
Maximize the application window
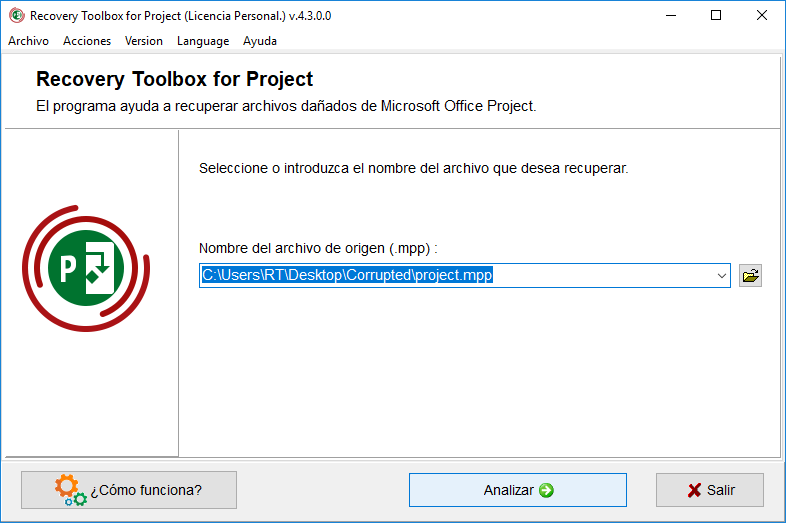(x=716, y=16)
